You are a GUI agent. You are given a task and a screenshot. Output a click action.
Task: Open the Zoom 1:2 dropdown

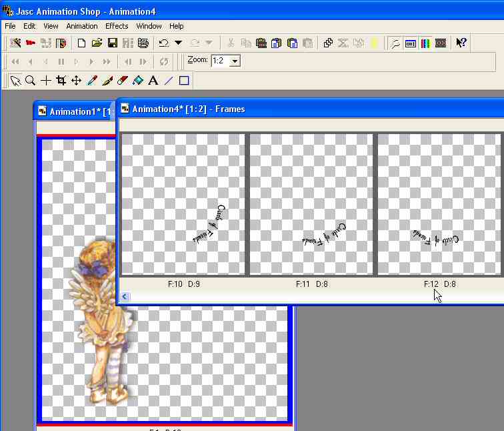click(x=235, y=61)
